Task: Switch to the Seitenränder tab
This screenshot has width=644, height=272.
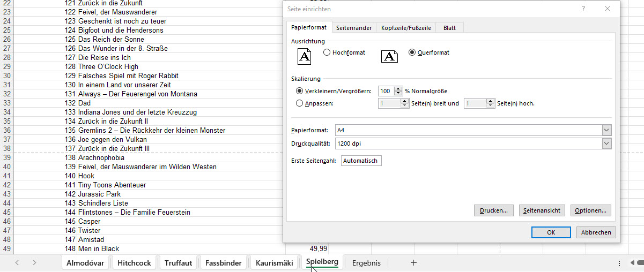Action: pos(354,28)
